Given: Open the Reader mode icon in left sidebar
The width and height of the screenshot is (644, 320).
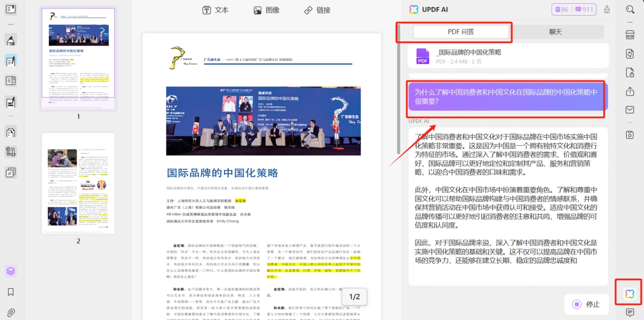Looking at the screenshot, I should pos(10,9).
